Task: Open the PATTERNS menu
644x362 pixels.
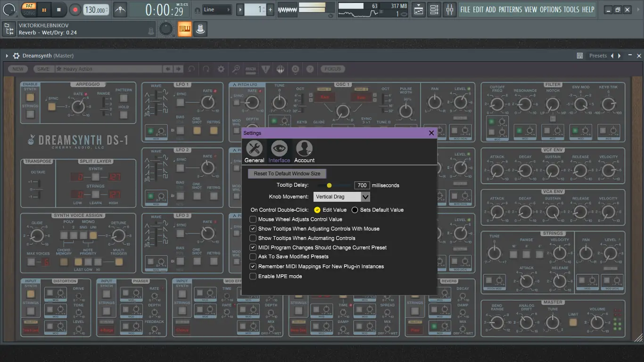Action: (x=510, y=9)
